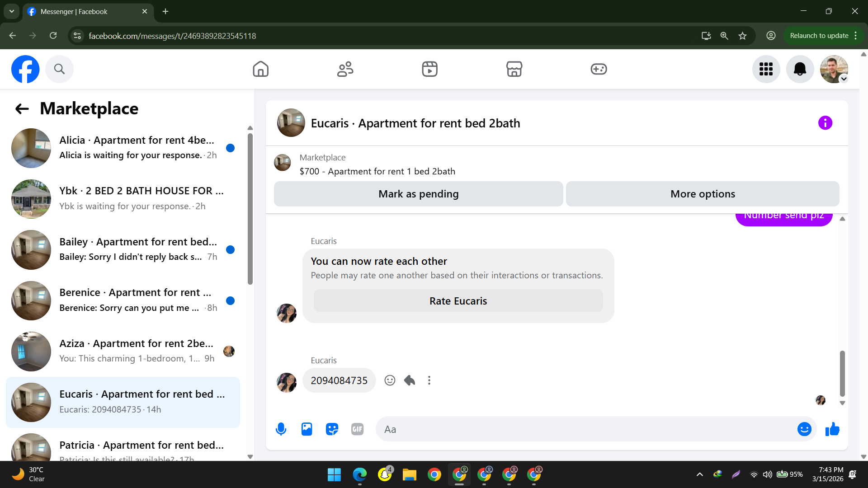868x488 pixels.
Task: Go back in browser history
Action: (13, 36)
